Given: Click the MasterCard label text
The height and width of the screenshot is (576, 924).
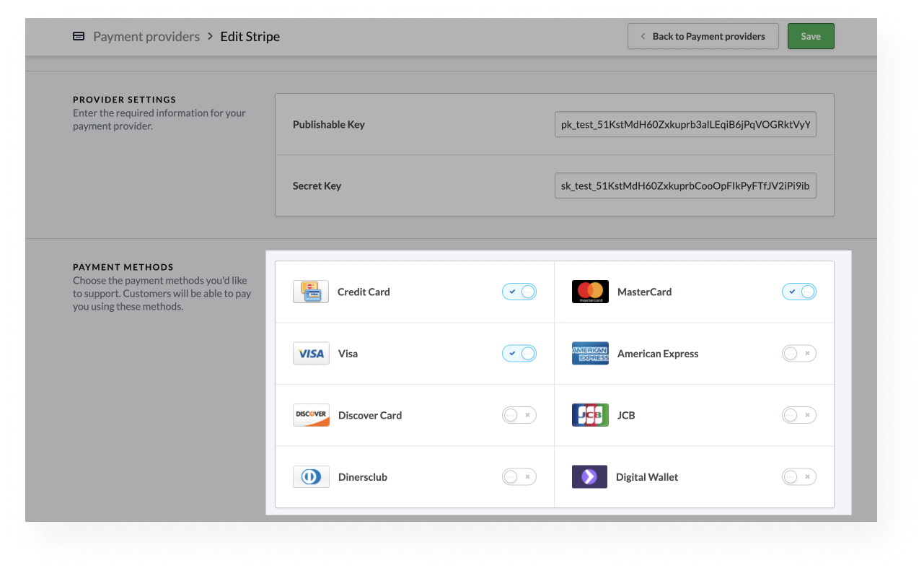Looking at the screenshot, I should coord(645,292).
